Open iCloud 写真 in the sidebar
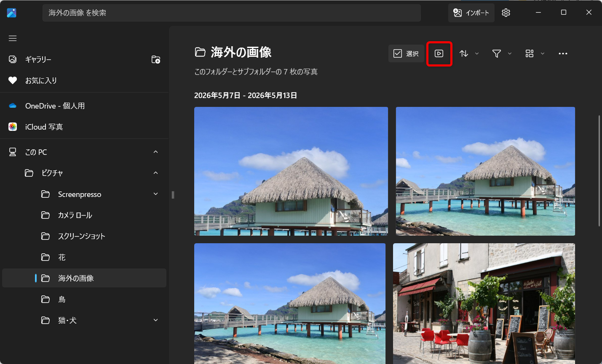 pyautogui.click(x=84, y=127)
